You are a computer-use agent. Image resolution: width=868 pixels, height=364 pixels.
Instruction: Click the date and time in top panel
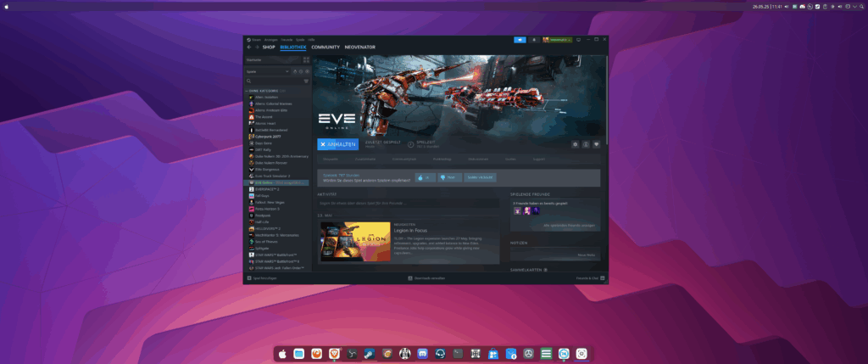[766, 7]
